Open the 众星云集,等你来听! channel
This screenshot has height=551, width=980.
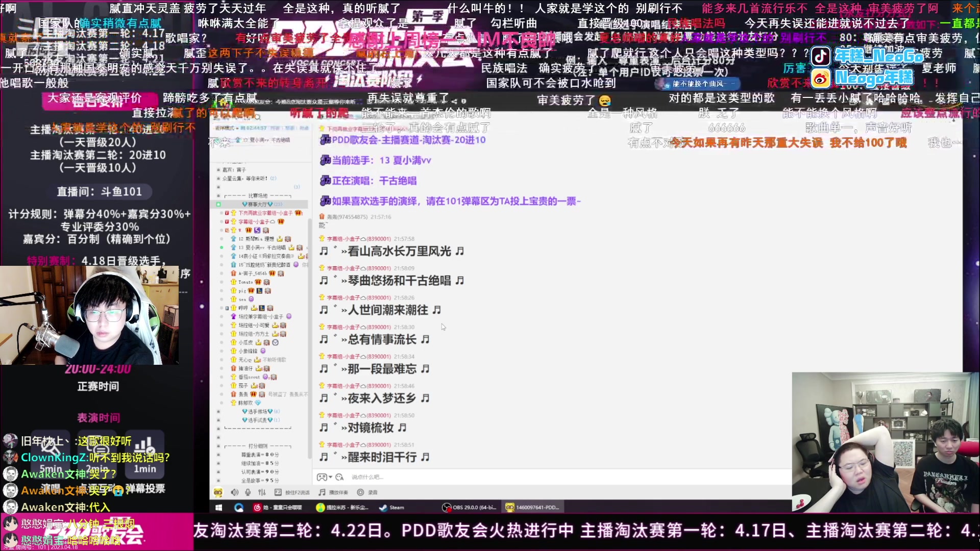tap(249, 179)
